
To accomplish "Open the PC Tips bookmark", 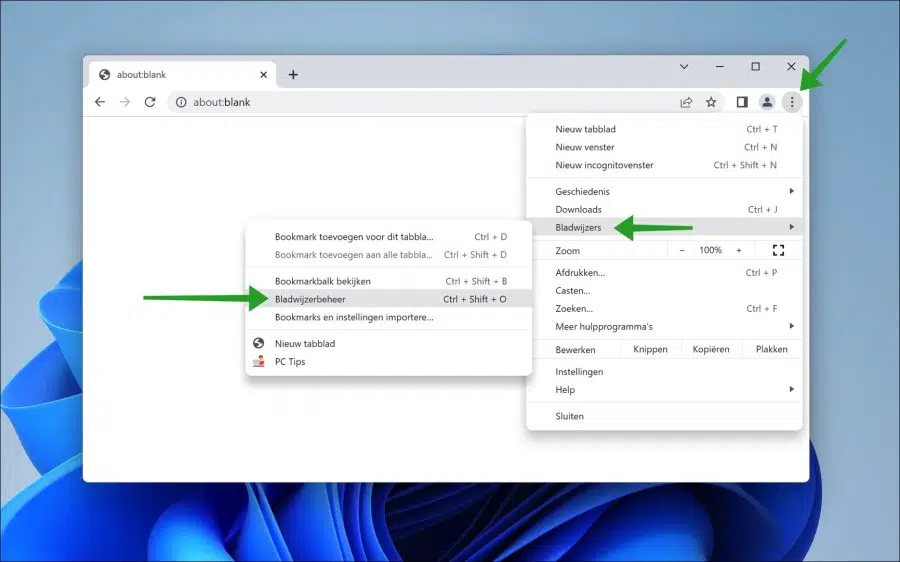I will pyautogui.click(x=388, y=362).
